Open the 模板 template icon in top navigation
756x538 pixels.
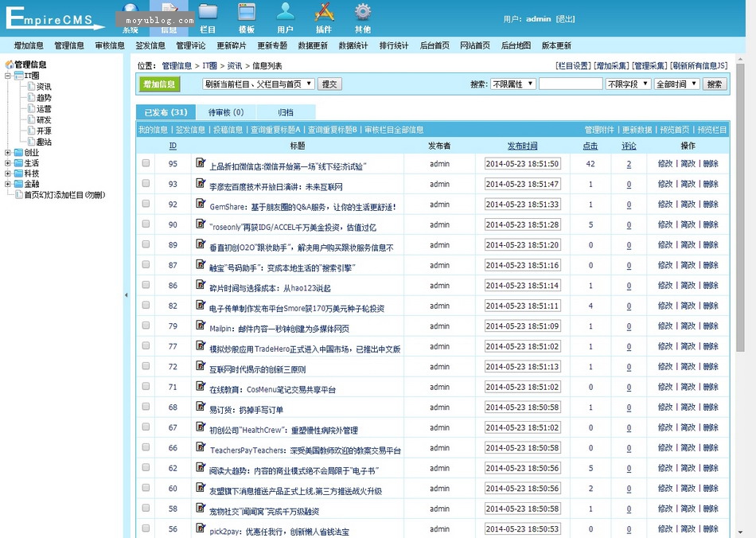tap(247, 12)
